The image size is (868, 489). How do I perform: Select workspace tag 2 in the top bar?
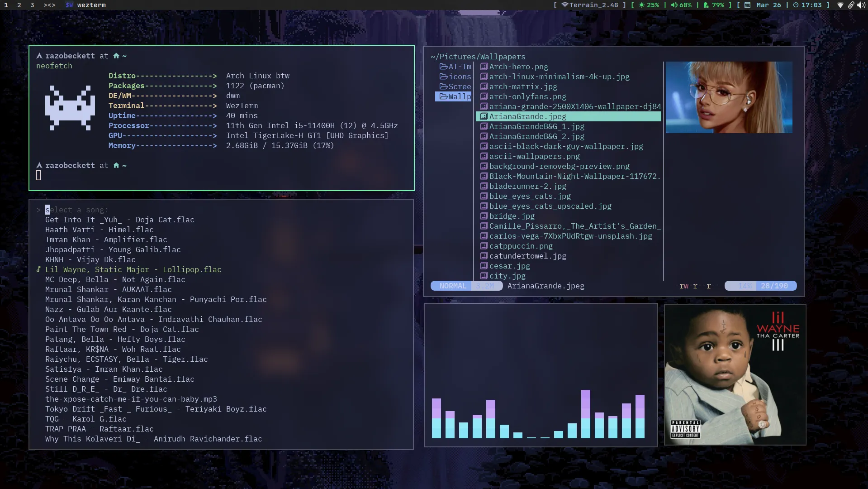[18, 5]
